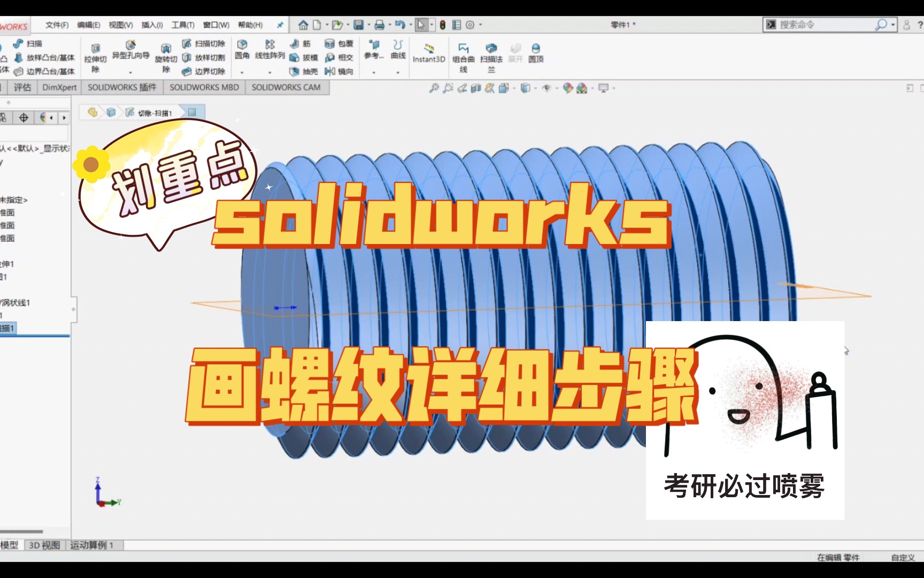Open the Options gear icon
The height and width of the screenshot is (578, 924).
pyautogui.click(x=470, y=25)
